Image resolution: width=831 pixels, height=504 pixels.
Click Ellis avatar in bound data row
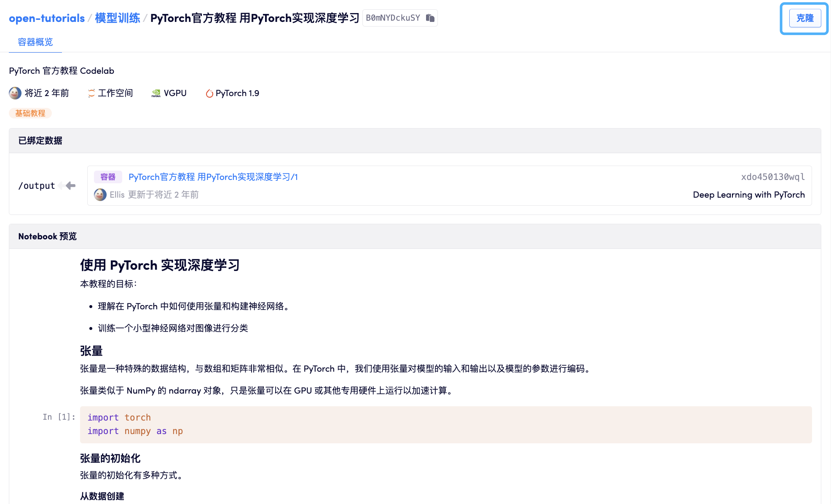(100, 195)
